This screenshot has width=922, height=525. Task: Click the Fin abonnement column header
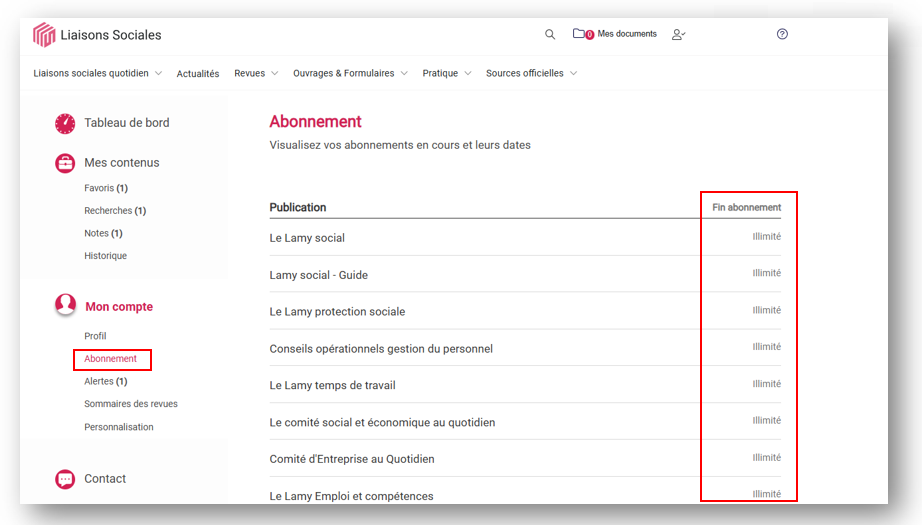(746, 208)
